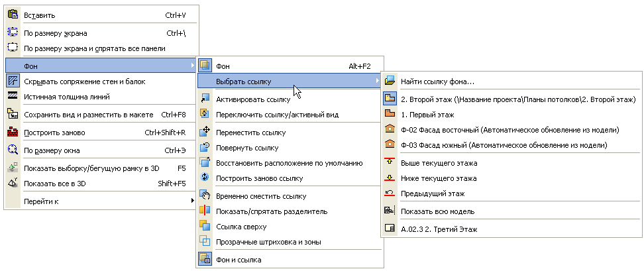The height and width of the screenshot is (271, 644).
Task: Select checked reference 2. Второй этаж (Планы потолков)
Action: (x=511, y=99)
